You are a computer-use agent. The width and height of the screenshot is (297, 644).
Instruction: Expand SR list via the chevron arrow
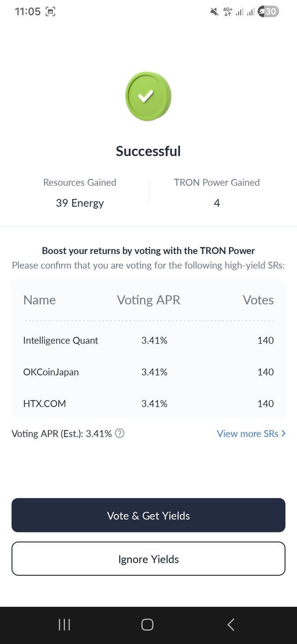(x=284, y=434)
